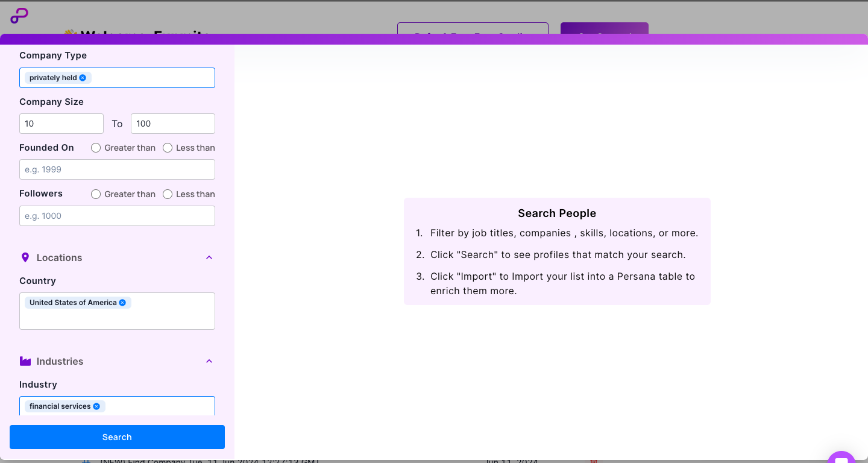868x463 pixels.
Task: Remove the 'privately held' tag
Action: (x=83, y=78)
